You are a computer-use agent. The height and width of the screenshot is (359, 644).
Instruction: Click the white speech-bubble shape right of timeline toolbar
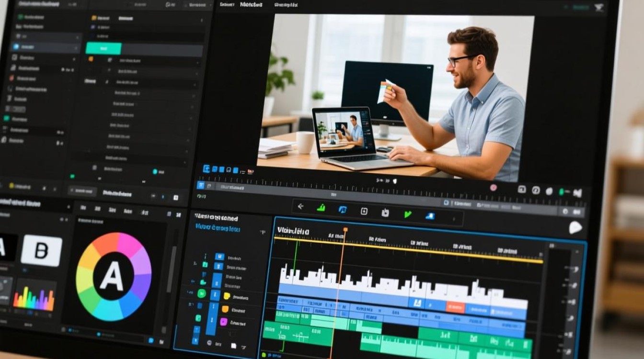[x=575, y=228]
